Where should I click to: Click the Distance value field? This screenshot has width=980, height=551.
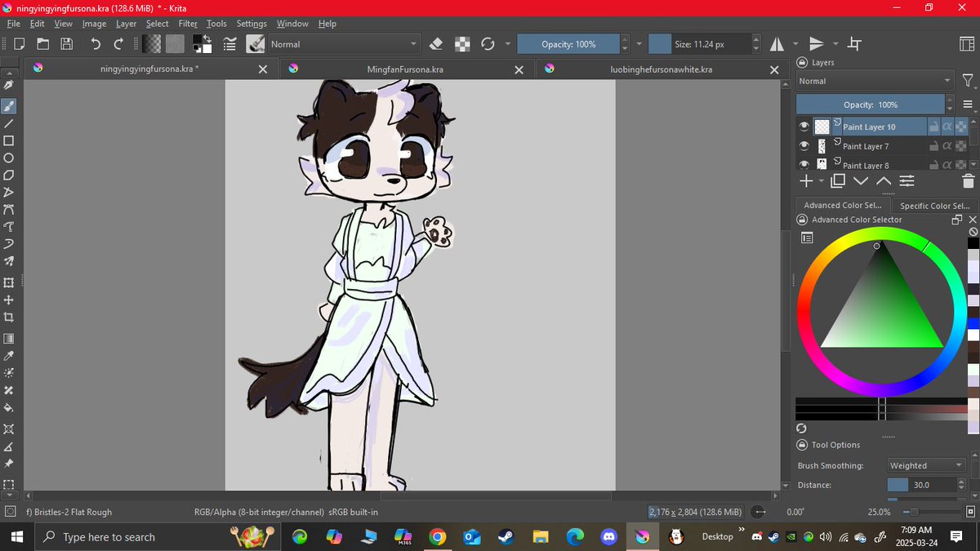click(x=921, y=485)
